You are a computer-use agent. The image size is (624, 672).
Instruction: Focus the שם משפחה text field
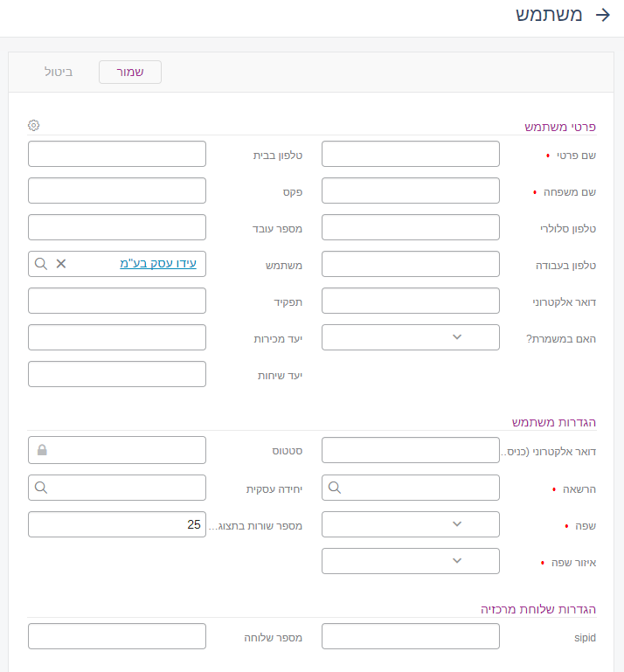[411, 191]
